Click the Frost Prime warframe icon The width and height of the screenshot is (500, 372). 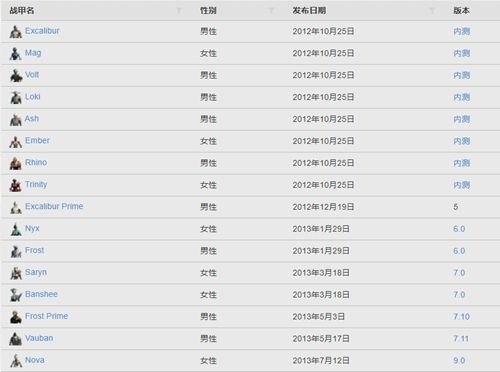(16, 317)
